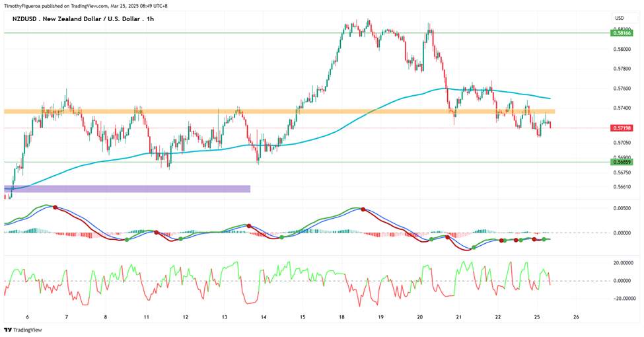Click date label 6 on time axis
This screenshot has width=644, height=337.
[28, 317]
